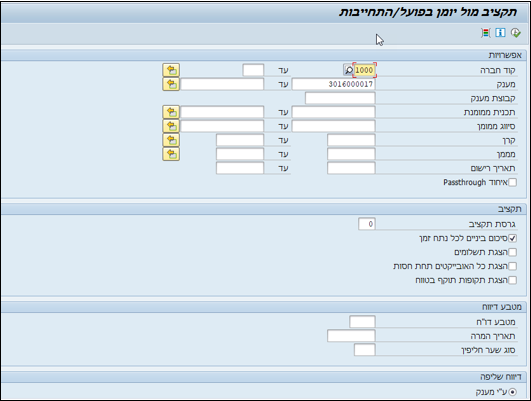Open multiple selection for קרן row
Viewport: 531px width, 401px height.
click(x=171, y=140)
